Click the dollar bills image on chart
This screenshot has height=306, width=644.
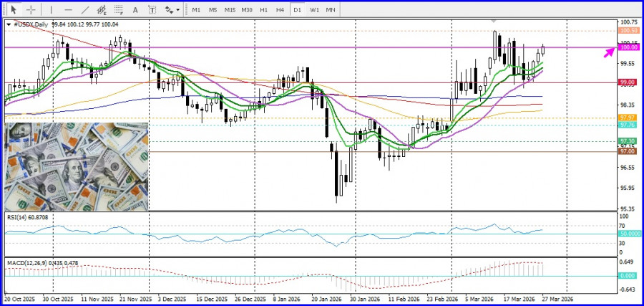click(77, 166)
